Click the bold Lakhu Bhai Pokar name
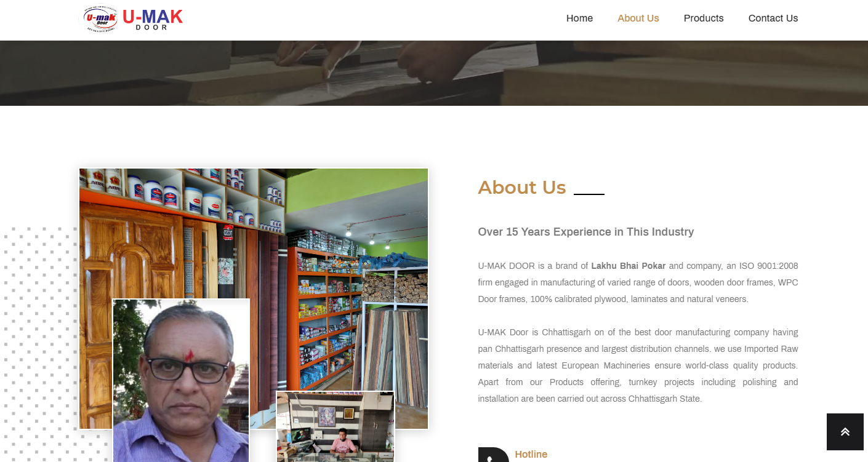The height and width of the screenshot is (462, 868). click(629, 266)
